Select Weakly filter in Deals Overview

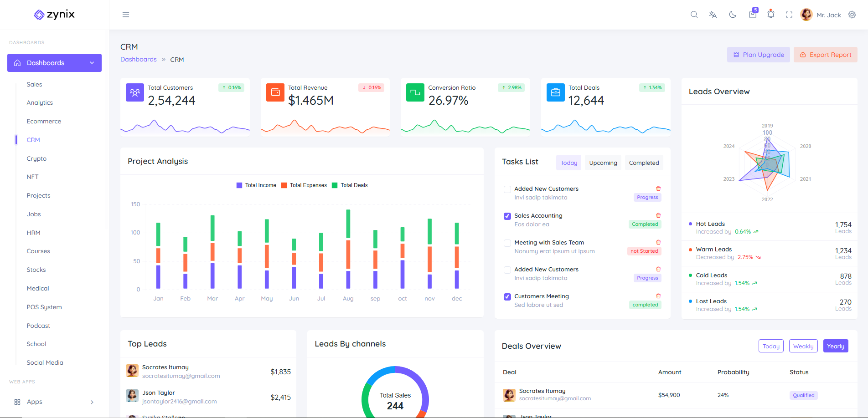coord(803,346)
